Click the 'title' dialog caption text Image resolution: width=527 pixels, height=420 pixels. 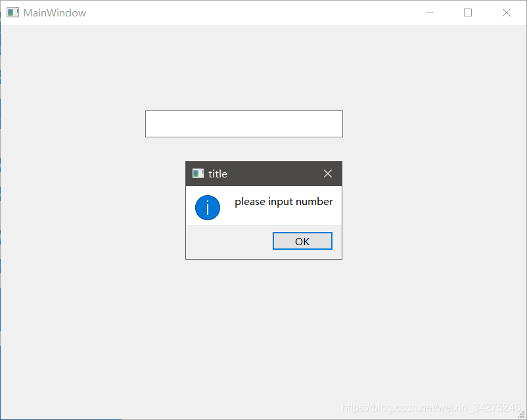tap(218, 174)
